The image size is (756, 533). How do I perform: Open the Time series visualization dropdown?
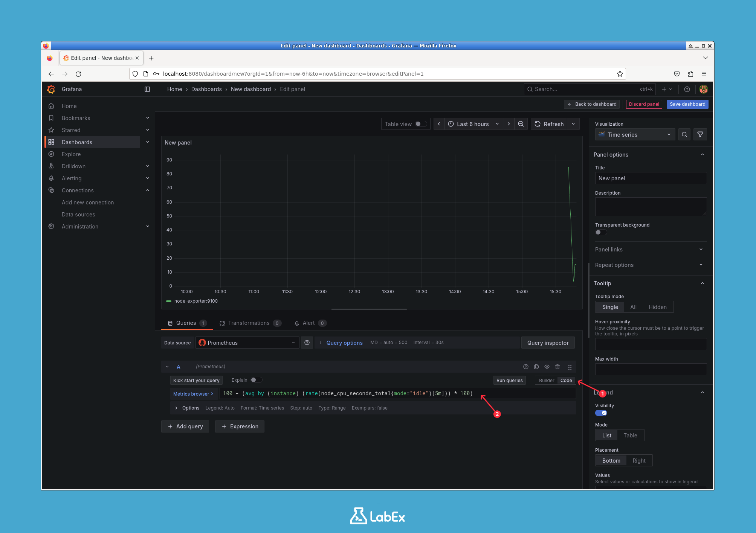coord(634,134)
